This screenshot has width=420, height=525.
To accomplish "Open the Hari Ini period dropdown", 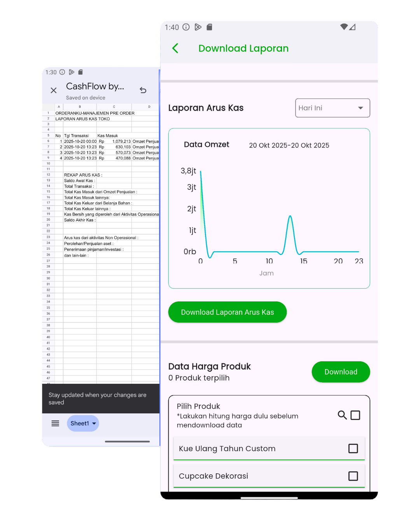I will (x=332, y=108).
